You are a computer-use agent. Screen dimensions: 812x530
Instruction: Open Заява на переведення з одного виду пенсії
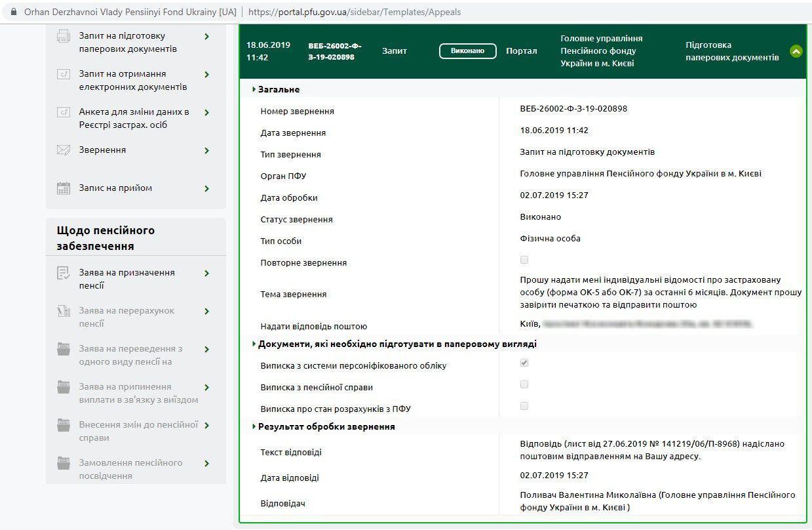(131, 356)
